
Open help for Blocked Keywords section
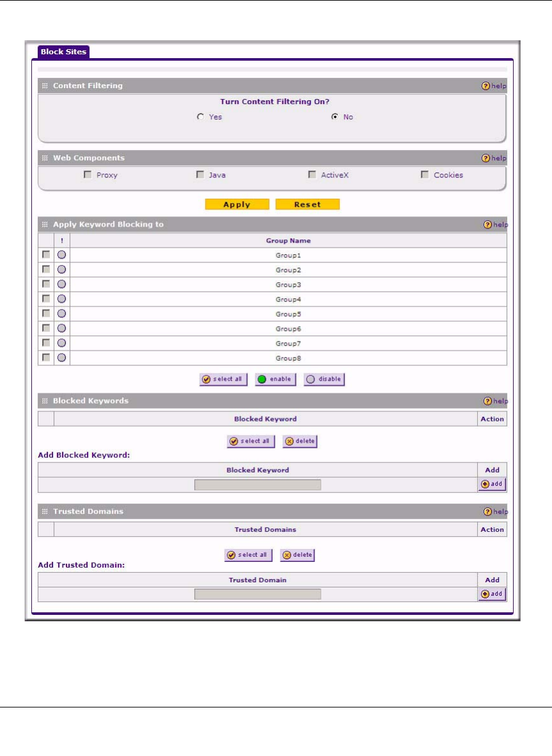tap(496, 401)
